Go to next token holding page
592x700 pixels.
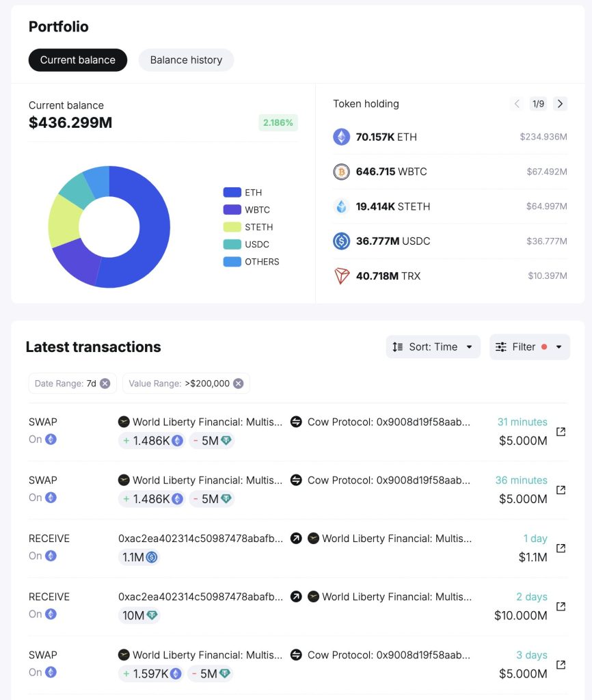(560, 104)
